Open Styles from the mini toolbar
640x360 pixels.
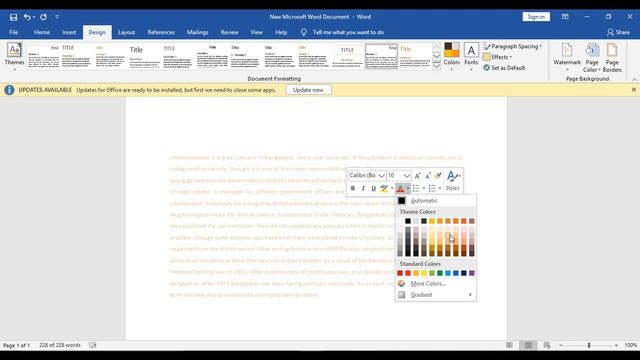click(452, 181)
